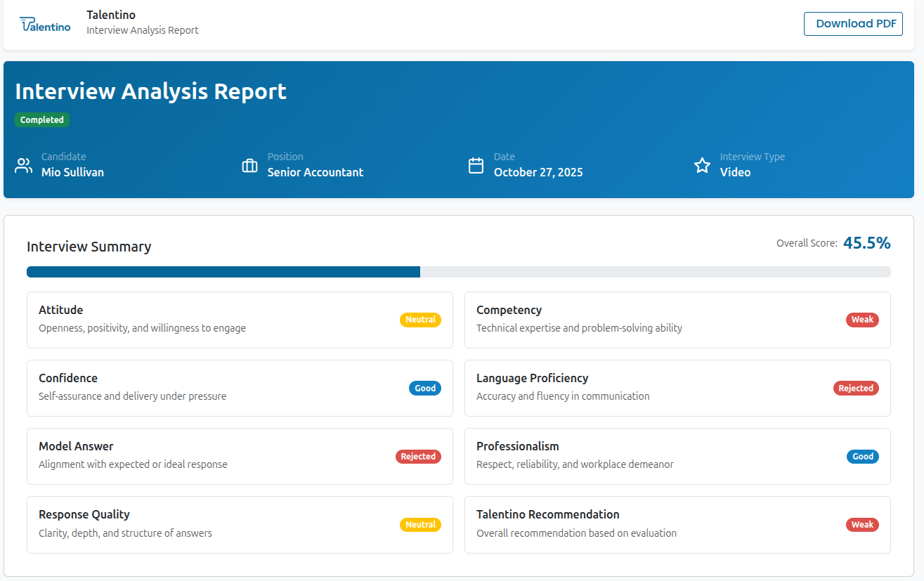The image size is (924, 581).
Task: Click the 45.5% overall score value
Action: click(x=866, y=243)
